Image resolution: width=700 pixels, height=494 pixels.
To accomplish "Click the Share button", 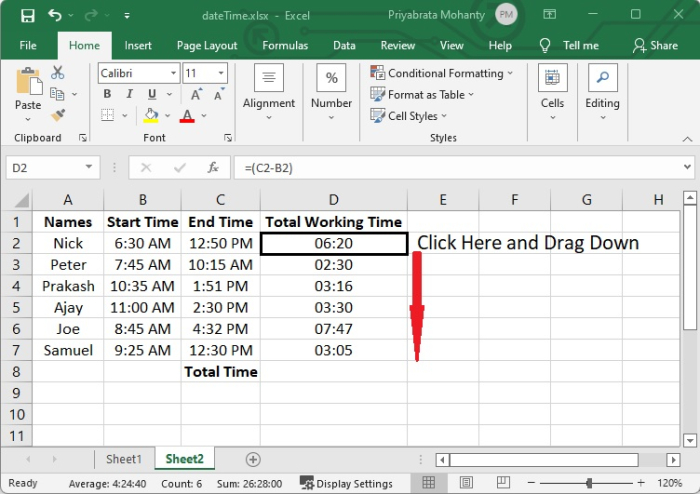I will [655, 45].
